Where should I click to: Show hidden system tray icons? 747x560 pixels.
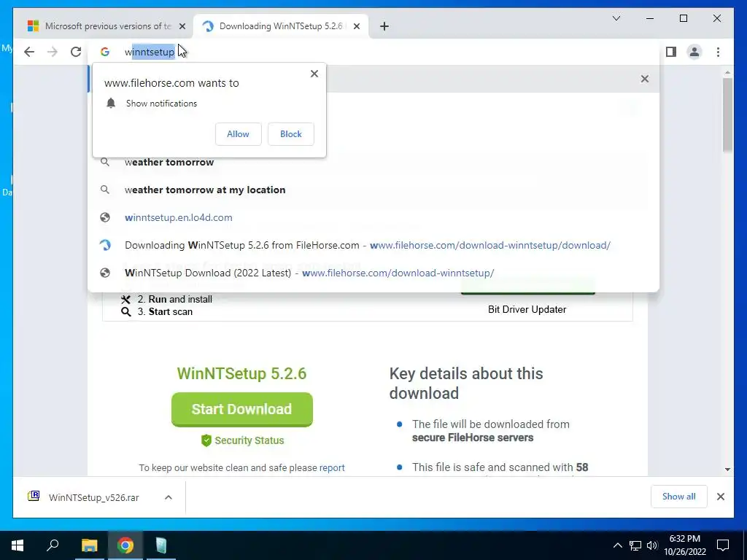pyautogui.click(x=617, y=545)
